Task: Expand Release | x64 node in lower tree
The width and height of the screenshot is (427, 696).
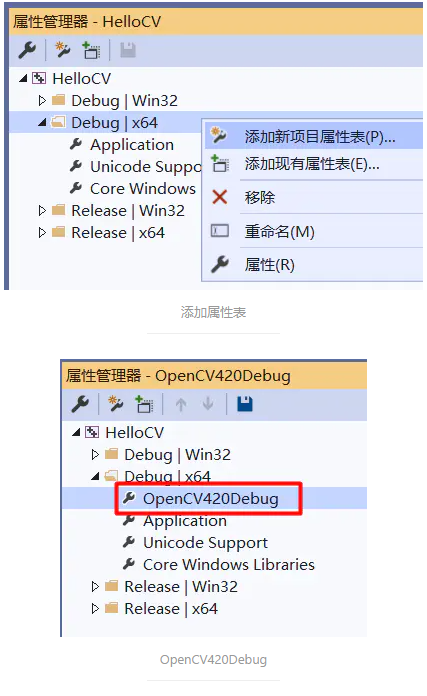Action: pos(95,608)
